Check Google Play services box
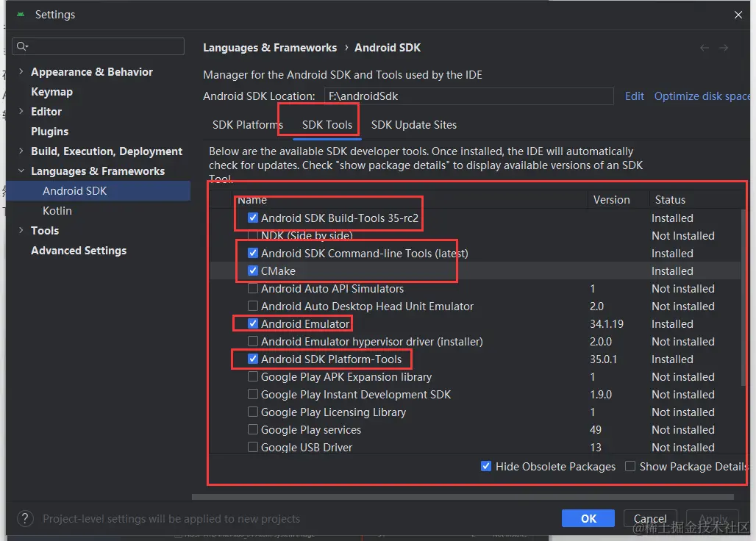This screenshot has width=756, height=541. coord(253,430)
